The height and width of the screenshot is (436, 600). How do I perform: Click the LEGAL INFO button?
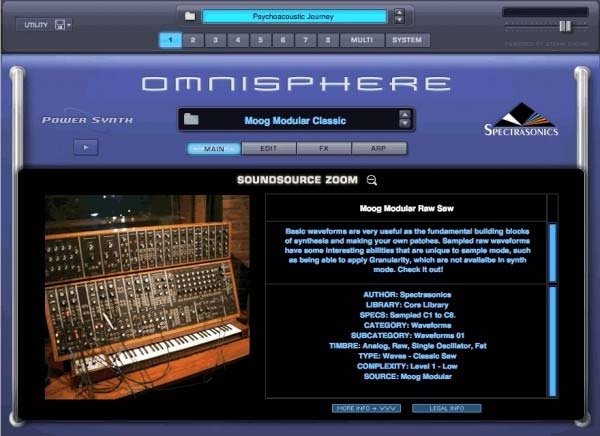[x=447, y=408]
